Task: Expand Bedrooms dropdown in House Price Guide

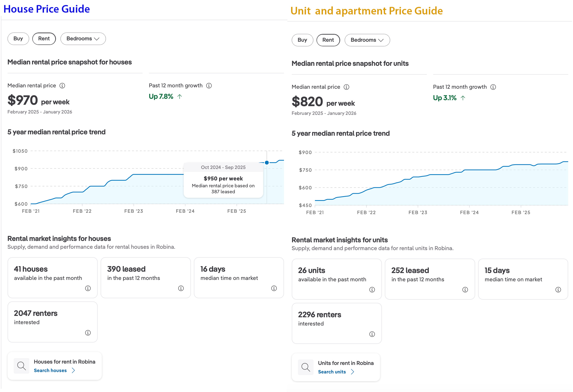Action: (83, 39)
